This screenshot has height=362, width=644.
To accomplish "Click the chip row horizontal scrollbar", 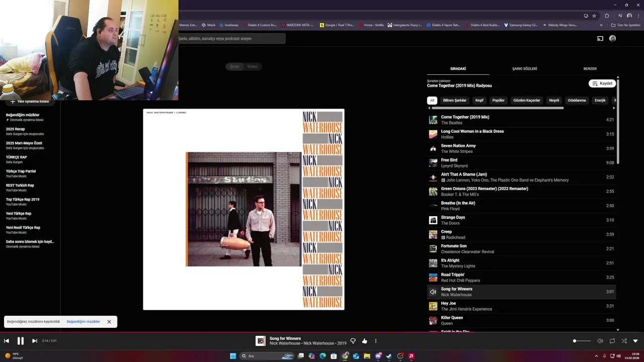I will 497,108.
